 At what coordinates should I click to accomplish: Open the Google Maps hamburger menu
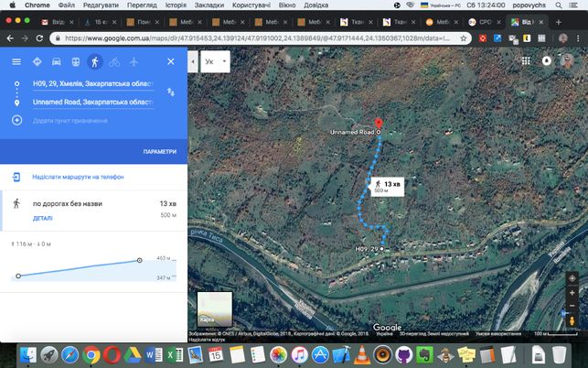click(16, 61)
